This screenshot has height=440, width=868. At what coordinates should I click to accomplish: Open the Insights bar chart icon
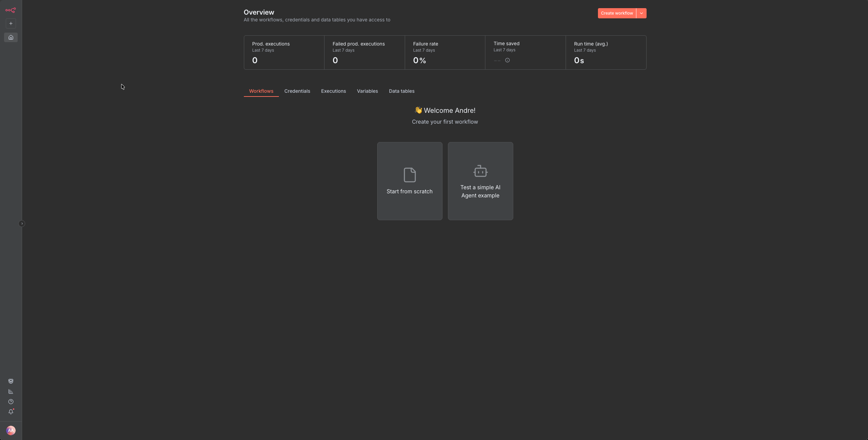[x=11, y=391]
